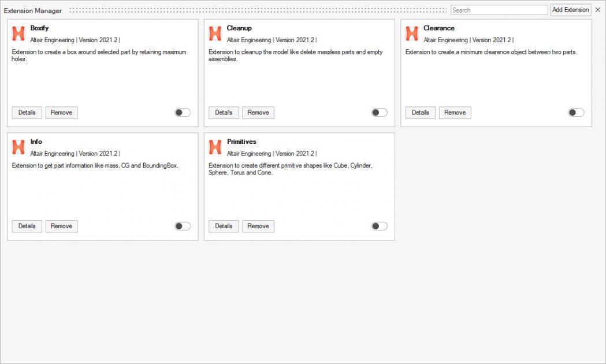Screen dimensions: 606x364
Task: Enable the Boxify extension toggle
Action: pyautogui.click(x=183, y=113)
